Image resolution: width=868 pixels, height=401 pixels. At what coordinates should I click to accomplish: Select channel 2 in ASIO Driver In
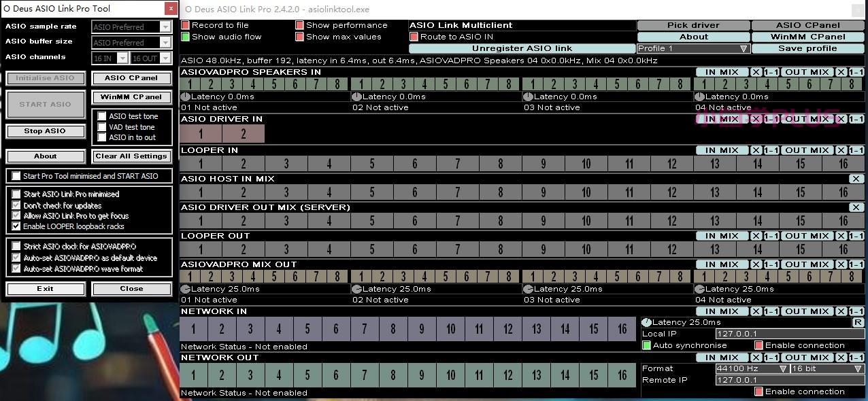tap(243, 134)
